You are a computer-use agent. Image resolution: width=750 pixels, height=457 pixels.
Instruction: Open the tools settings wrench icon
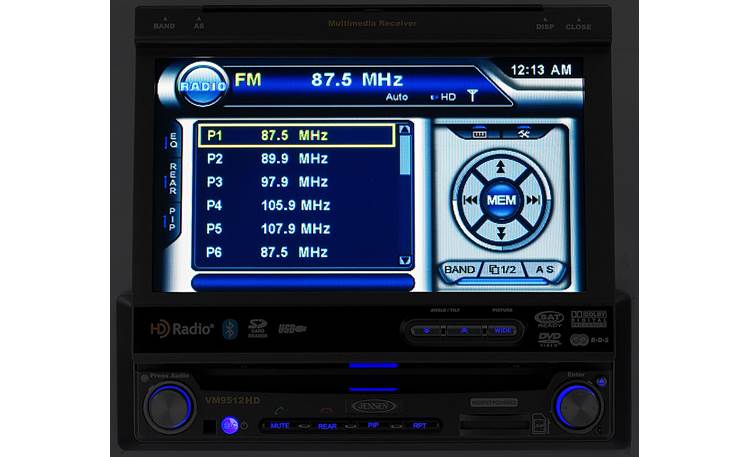[x=523, y=132]
